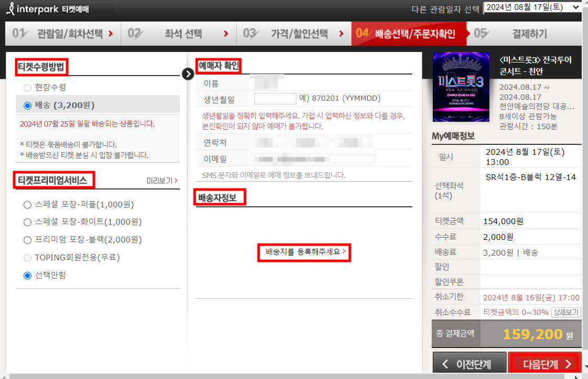588x379 pixels.
Task: Choose 프리미엄 포장-블랙(2,000원) option
Action: click(27, 240)
